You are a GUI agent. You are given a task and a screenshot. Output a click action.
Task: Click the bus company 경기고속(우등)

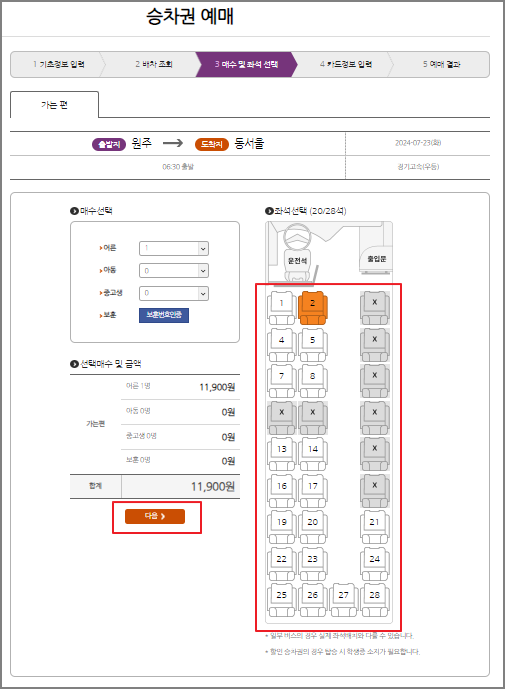[418, 167]
